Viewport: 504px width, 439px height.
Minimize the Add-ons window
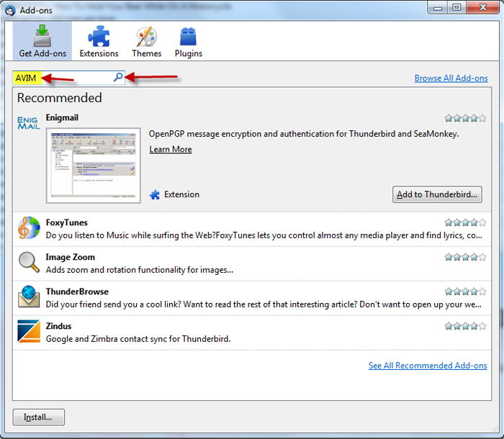438,7
